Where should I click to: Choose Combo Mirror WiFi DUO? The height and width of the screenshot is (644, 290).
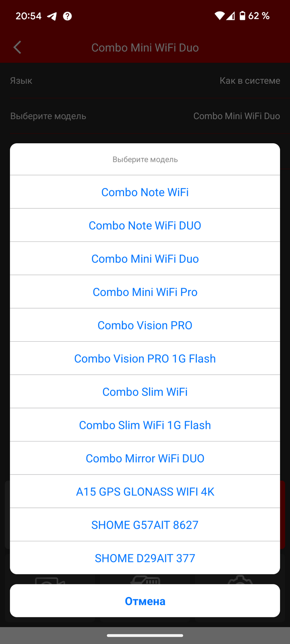[145, 459]
